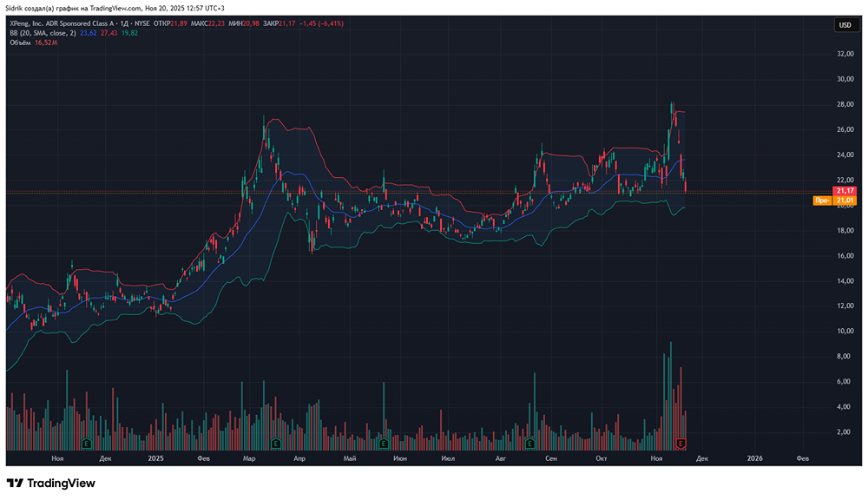Select the BB (20, SMA, close, 2) indicator legend
Image resolution: width=868 pixels, height=500 pixels.
[x=43, y=33]
